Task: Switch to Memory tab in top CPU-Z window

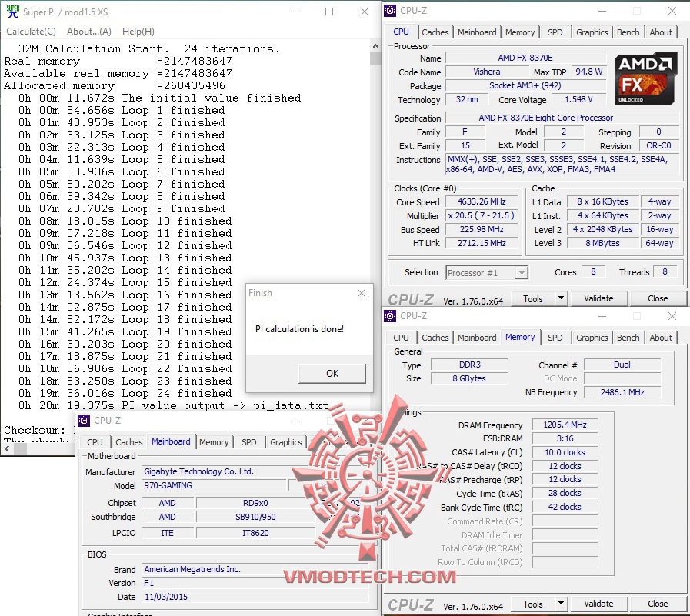Action: (520, 32)
